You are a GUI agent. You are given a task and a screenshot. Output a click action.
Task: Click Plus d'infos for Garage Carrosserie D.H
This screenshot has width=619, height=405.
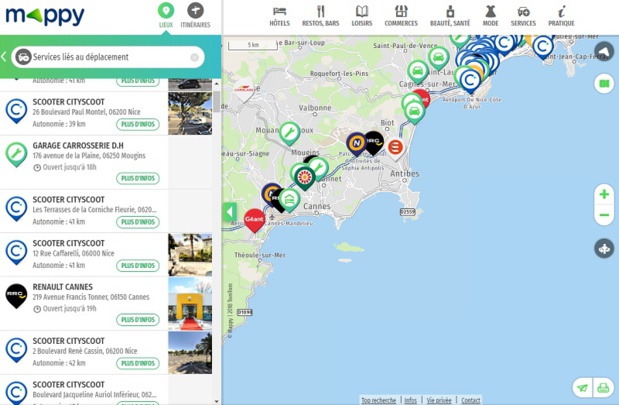click(x=138, y=179)
